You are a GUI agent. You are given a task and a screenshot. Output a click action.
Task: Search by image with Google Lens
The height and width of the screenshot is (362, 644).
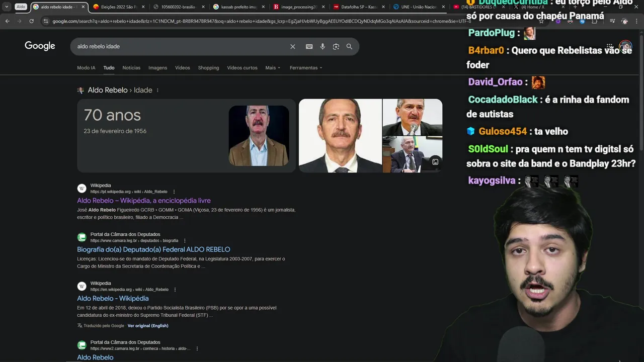point(336,46)
